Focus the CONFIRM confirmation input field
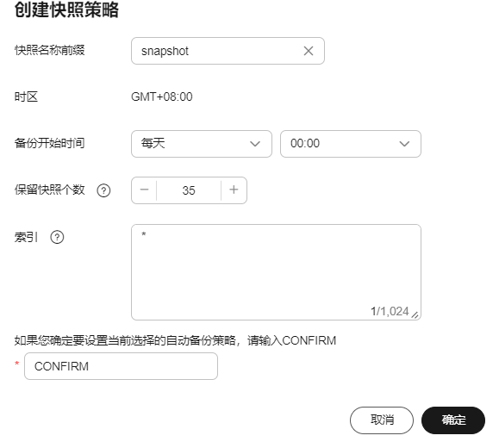This screenshot has width=499, height=448. tap(121, 366)
